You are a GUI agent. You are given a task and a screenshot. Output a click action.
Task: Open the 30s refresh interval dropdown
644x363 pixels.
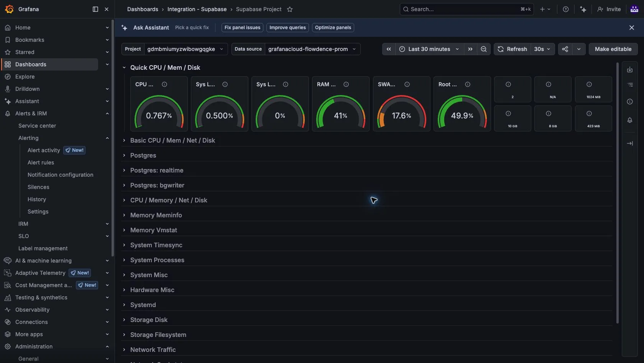[542, 49]
